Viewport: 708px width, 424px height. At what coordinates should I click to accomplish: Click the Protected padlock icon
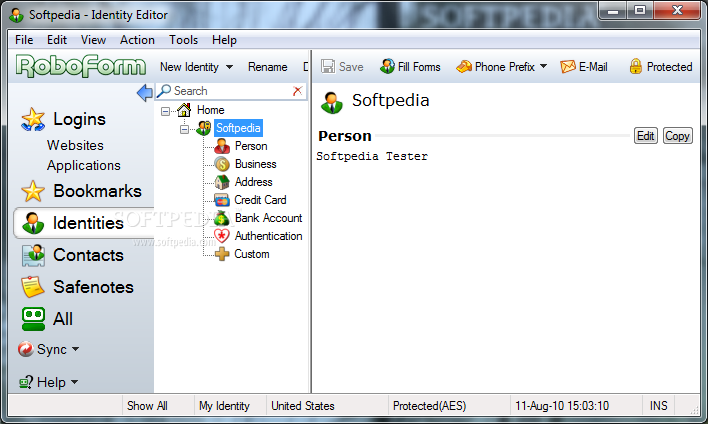pyautogui.click(x=635, y=66)
